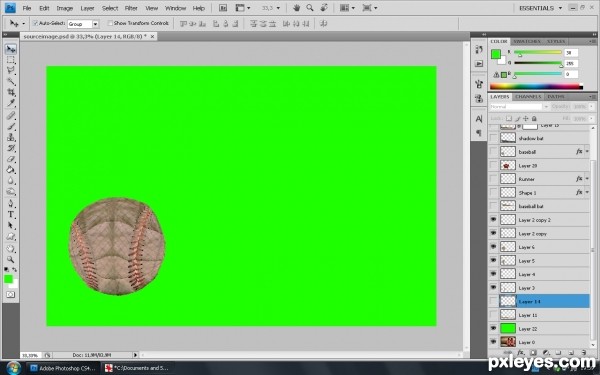The image size is (600, 375).
Task: Open the ESSENTIALS workspace dropdown
Action: point(540,8)
